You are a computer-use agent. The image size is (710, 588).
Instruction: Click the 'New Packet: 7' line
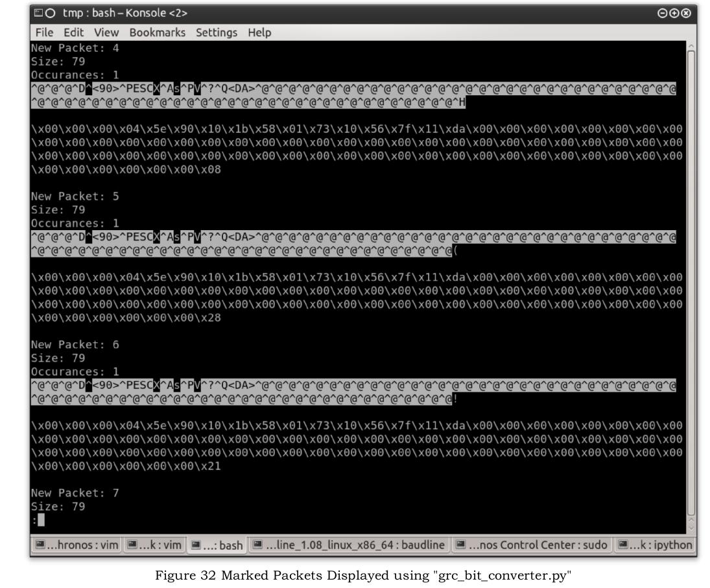click(75, 493)
